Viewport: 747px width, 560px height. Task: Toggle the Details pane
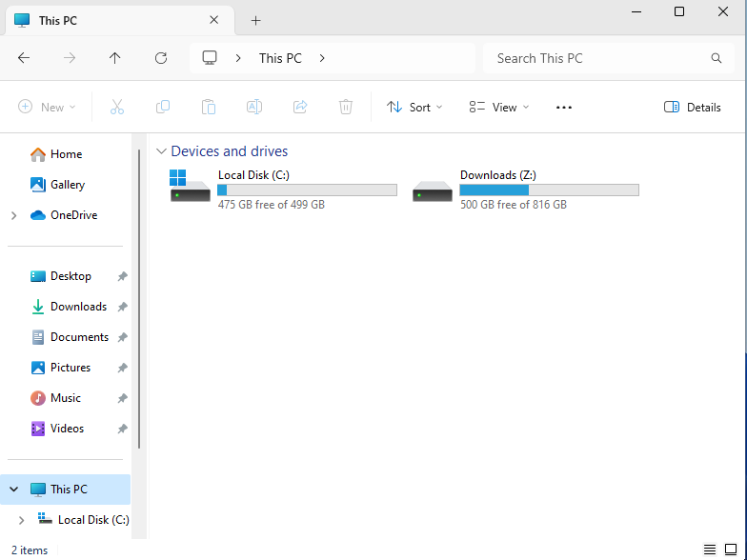(692, 107)
